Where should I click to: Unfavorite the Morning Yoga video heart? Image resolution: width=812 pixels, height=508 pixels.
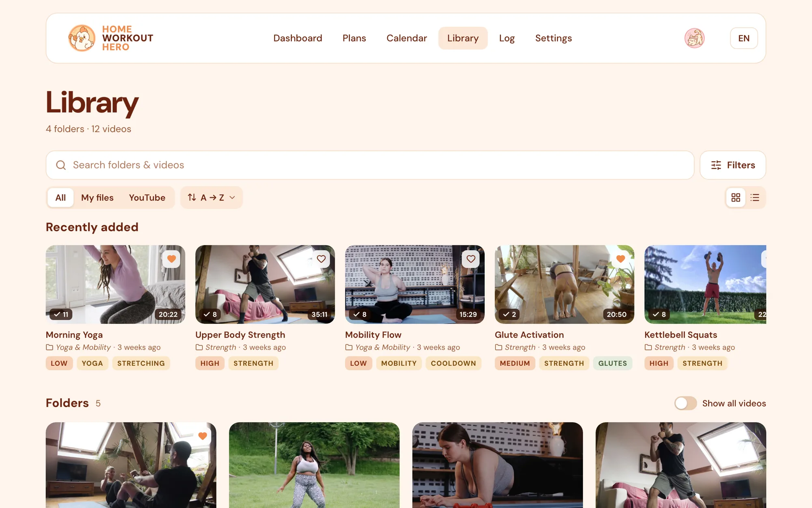pos(171,259)
